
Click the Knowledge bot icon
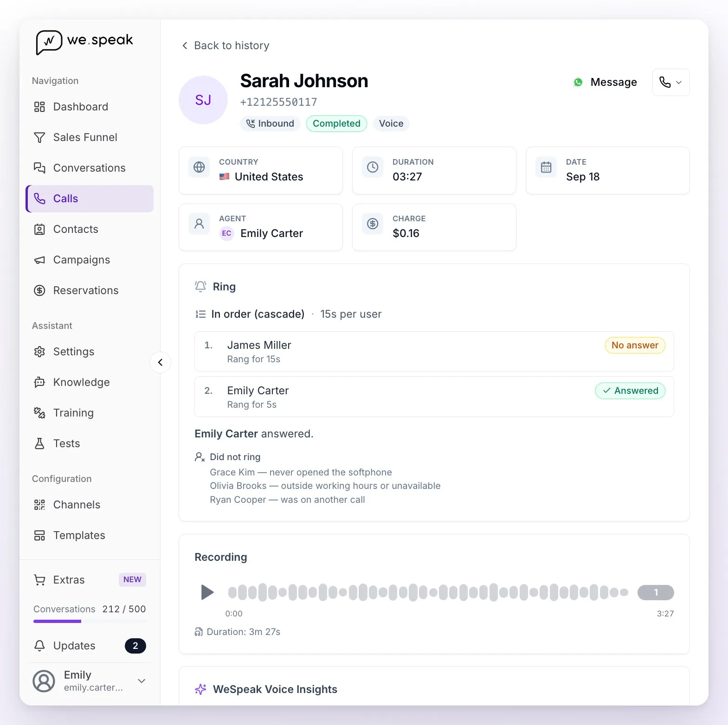tap(39, 382)
